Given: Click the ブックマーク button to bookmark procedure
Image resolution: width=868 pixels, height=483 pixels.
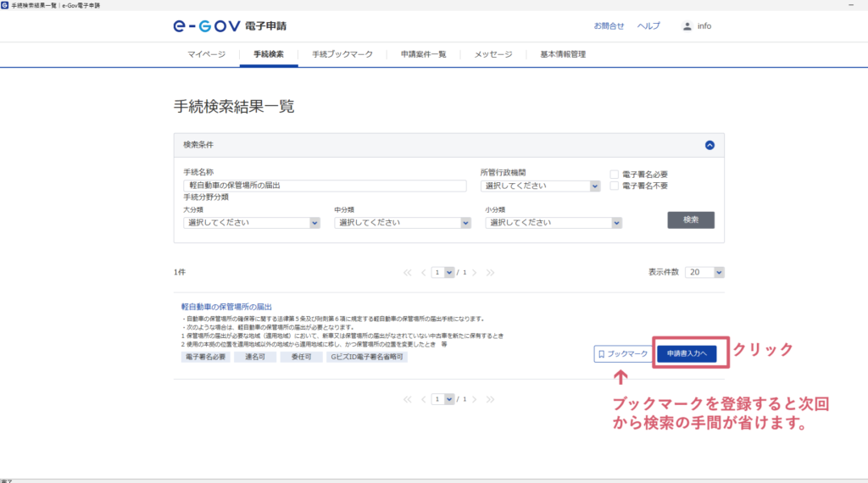Looking at the screenshot, I should click(622, 354).
